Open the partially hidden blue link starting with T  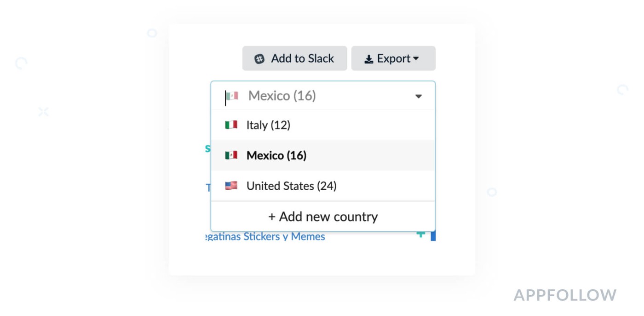click(208, 187)
